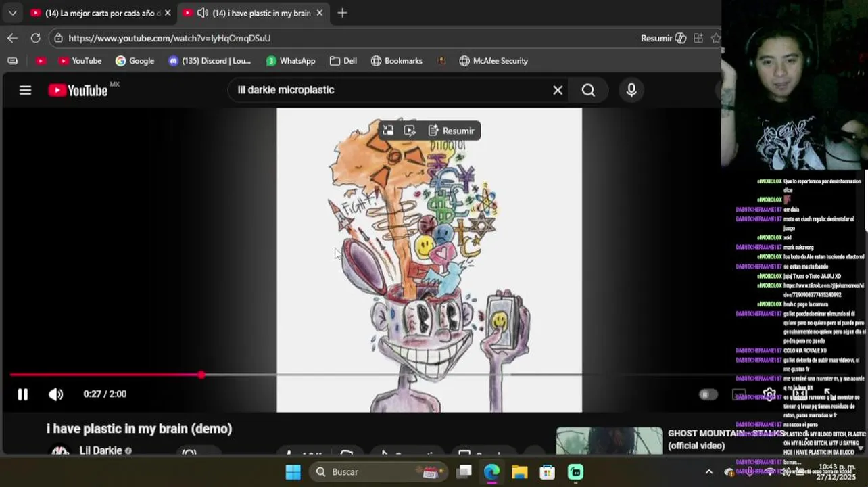868x487 pixels.
Task: Close the 'La mejor carta' tab
Action: click(x=168, y=13)
